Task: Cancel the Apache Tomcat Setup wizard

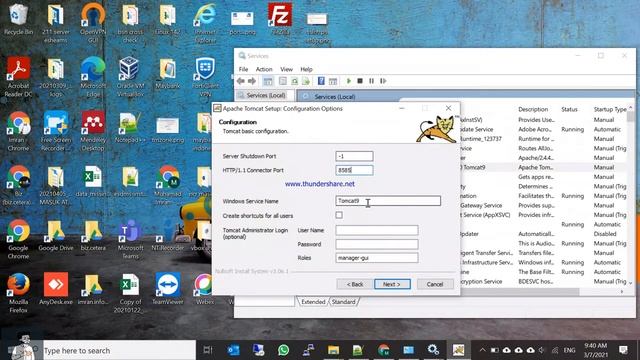Action: click(x=435, y=284)
